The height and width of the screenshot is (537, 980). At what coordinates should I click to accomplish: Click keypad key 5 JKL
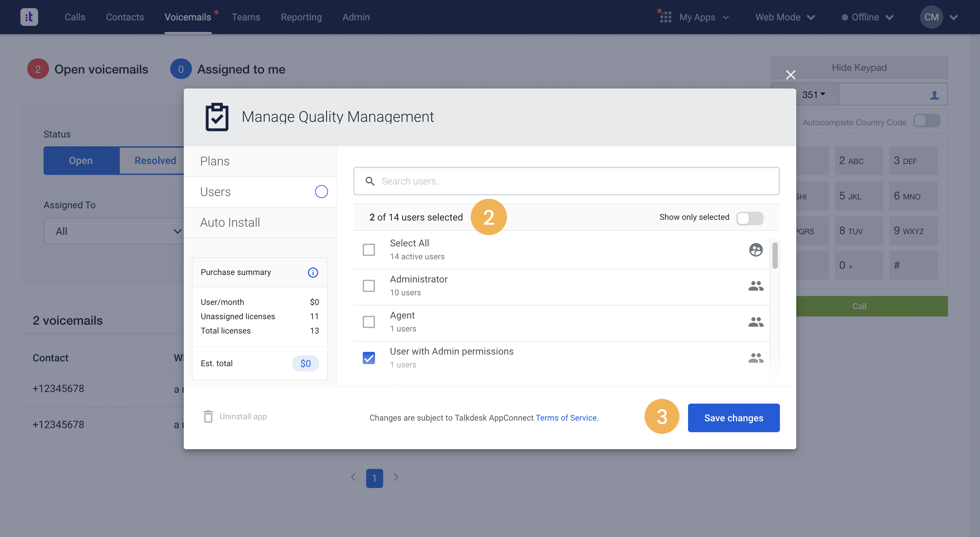pyautogui.click(x=859, y=196)
